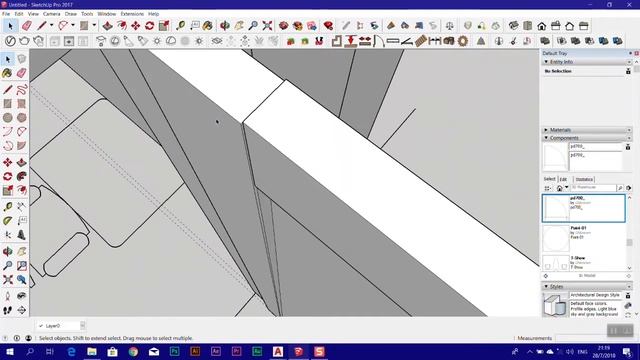The height and width of the screenshot is (360, 640).
Task: Choose the Follow Me tool in left toolbar
Action: click(22, 177)
